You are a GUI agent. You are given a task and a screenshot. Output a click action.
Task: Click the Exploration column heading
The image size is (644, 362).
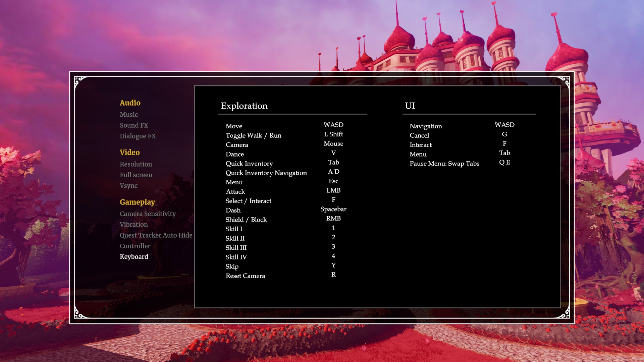pyautogui.click(x=244, y=106)
